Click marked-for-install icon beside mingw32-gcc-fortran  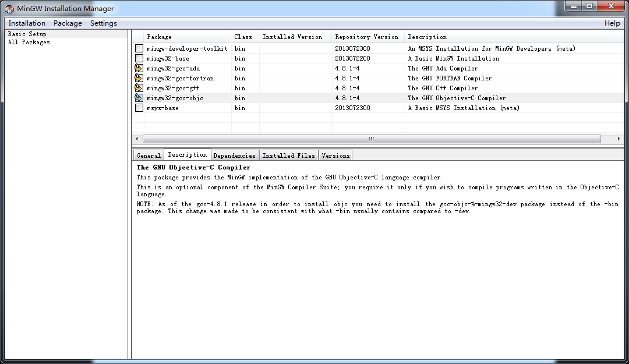tap(139, 78)
